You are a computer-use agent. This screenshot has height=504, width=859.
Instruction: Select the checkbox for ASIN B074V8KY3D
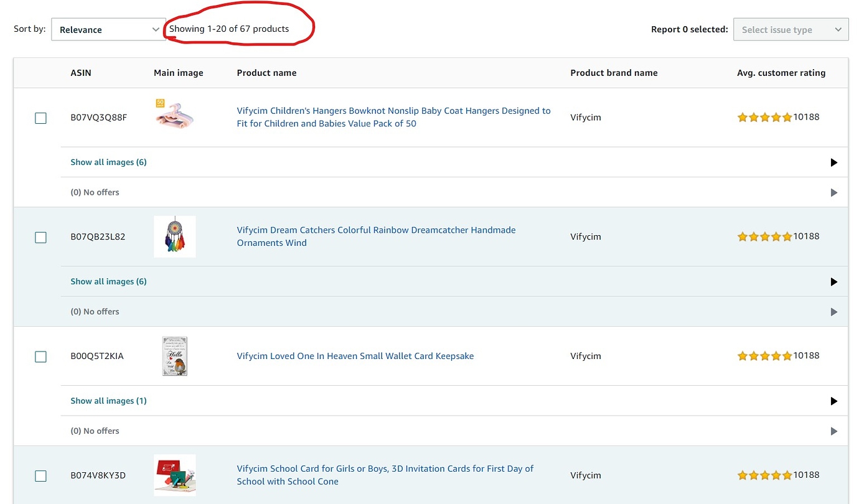click(40, 475)
